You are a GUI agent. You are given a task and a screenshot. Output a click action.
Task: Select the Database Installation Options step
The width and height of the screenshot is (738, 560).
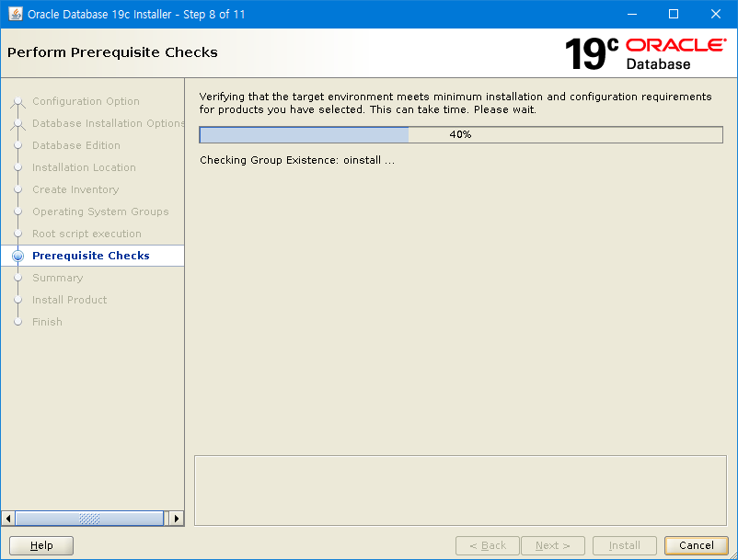click(x=108, y=123)
